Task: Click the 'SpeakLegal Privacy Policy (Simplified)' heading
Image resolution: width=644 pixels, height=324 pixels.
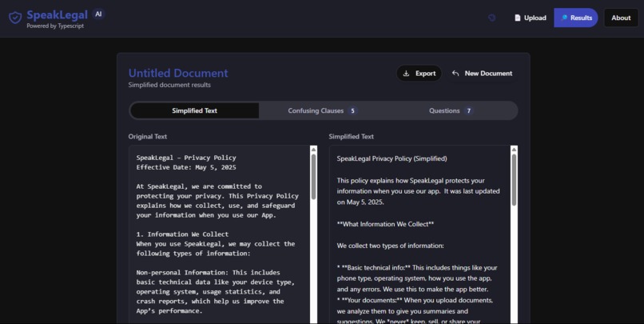Action: (392, 158)
